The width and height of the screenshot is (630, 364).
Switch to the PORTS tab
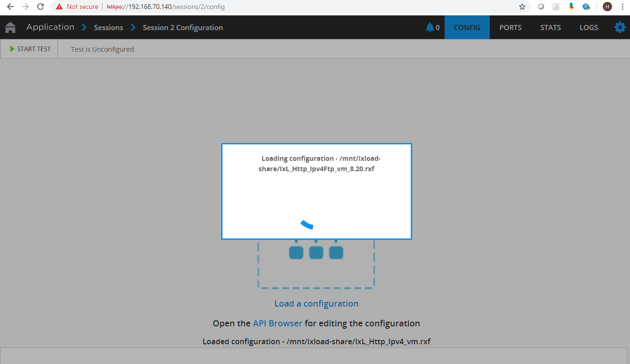510,27
